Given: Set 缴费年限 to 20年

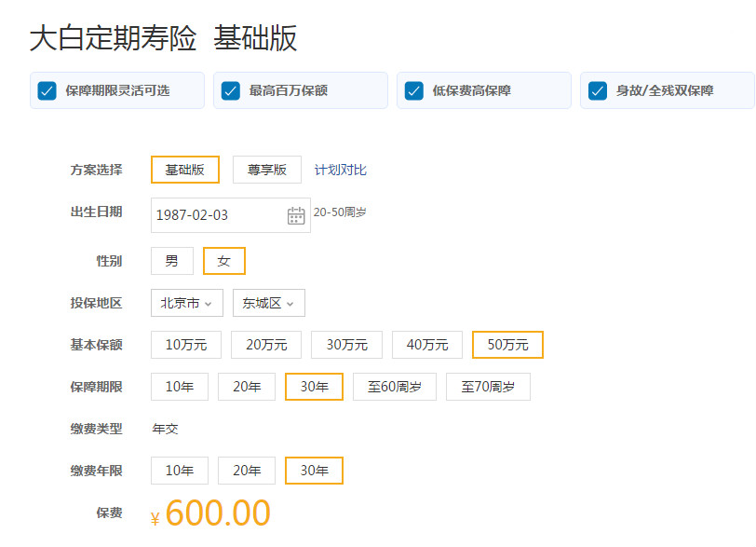Looking at the screenshot, I should (247, 471).
